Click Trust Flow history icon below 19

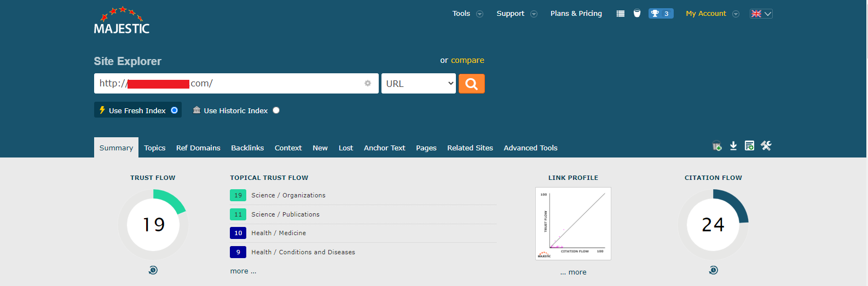coord(153,270)
